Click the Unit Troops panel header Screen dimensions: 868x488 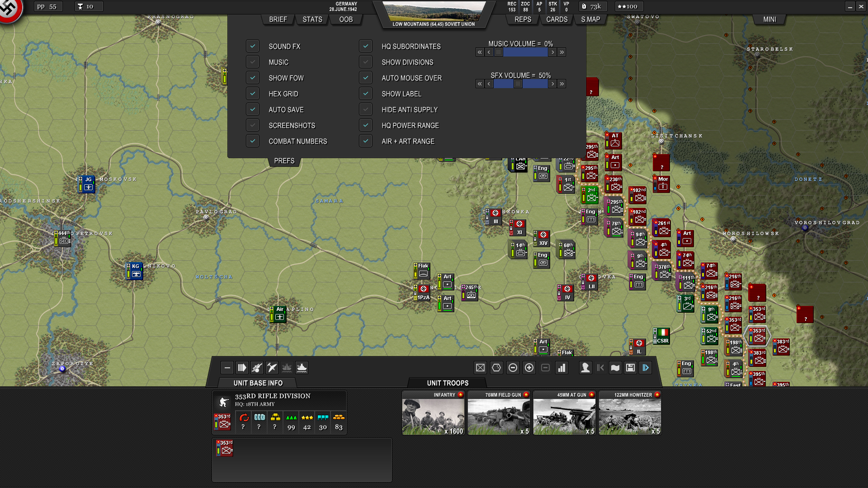pyautogui.click(x=448, y=383)
